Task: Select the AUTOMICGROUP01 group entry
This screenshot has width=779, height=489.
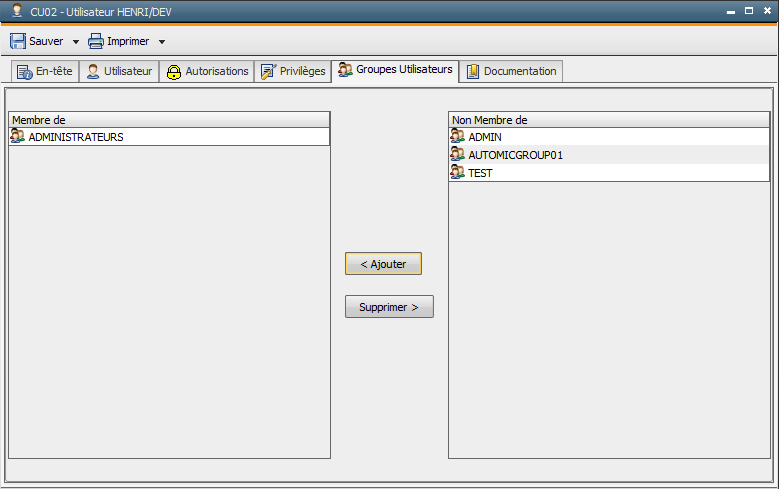Action: tap(515, 155)
